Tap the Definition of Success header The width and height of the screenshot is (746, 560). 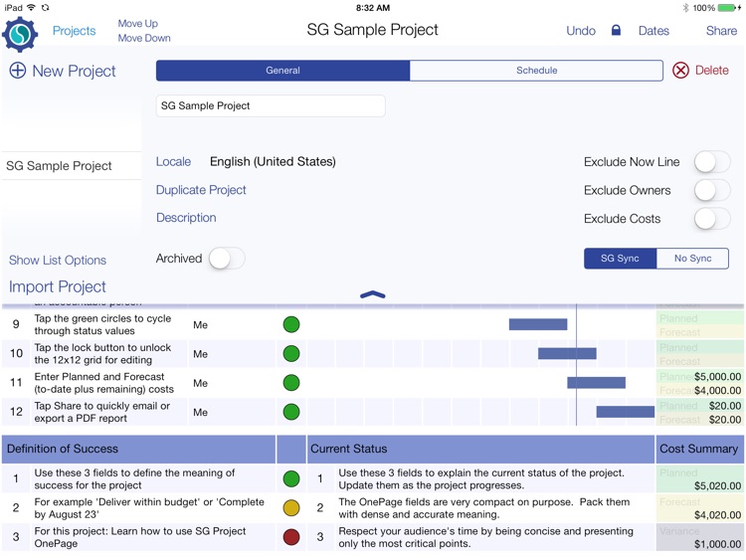pos(138,449)
